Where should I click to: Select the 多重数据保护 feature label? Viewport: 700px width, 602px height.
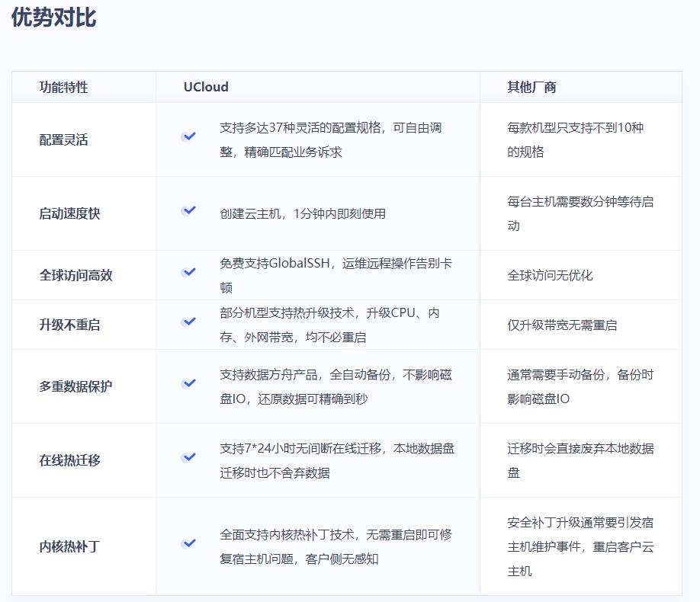coord(76,386)
